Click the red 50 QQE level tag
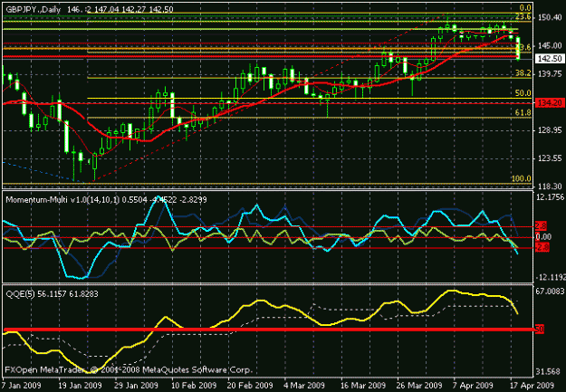Image resolution: width=566 pixels, height=392 pixels. (540, 330)
